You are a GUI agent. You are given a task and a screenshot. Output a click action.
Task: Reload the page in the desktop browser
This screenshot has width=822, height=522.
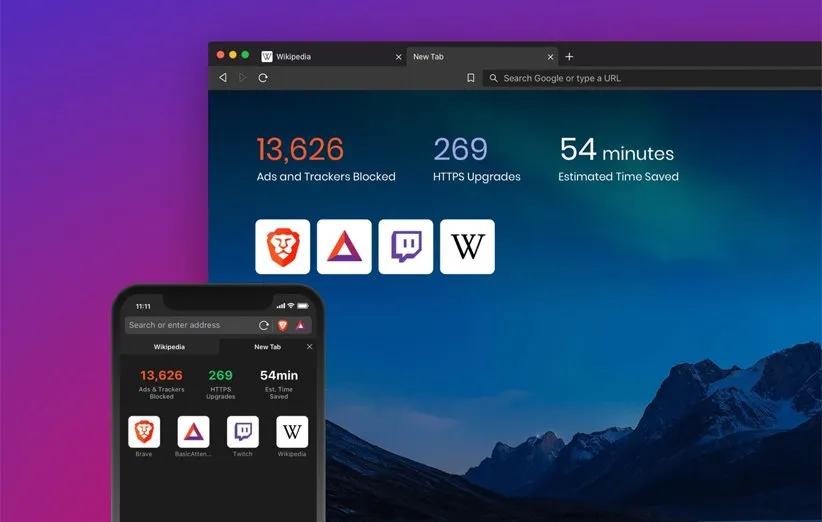pyautogui.click(x=263, y=78)
